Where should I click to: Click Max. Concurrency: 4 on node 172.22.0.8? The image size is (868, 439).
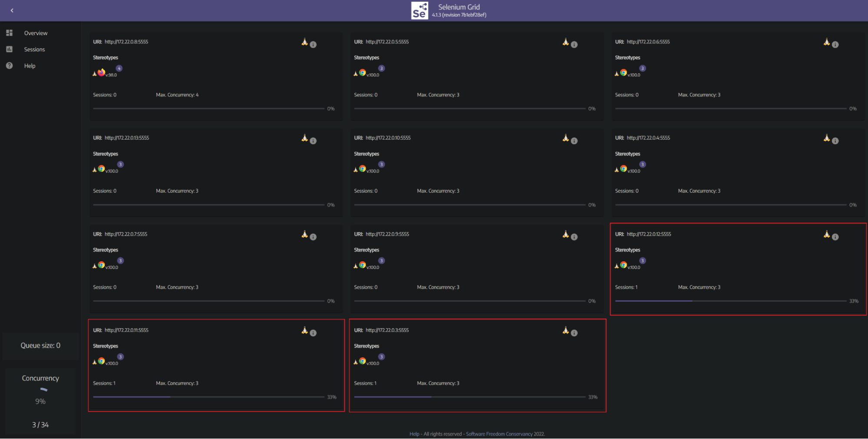coord(177,95)
